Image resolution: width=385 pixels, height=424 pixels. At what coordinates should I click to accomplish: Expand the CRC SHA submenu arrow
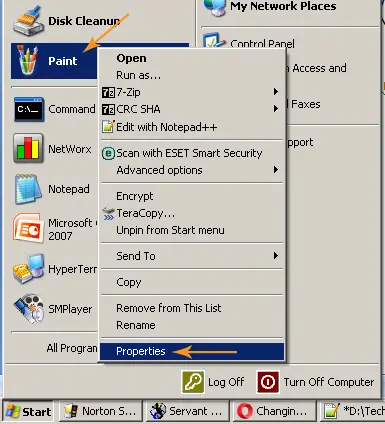276,109
